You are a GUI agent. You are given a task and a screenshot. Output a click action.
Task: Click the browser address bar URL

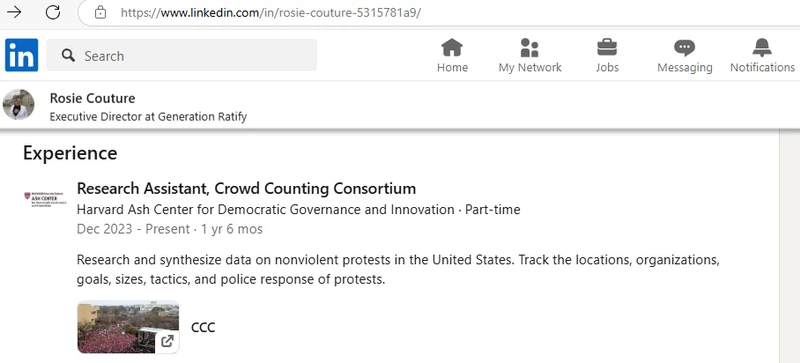(x=271, y=13)
